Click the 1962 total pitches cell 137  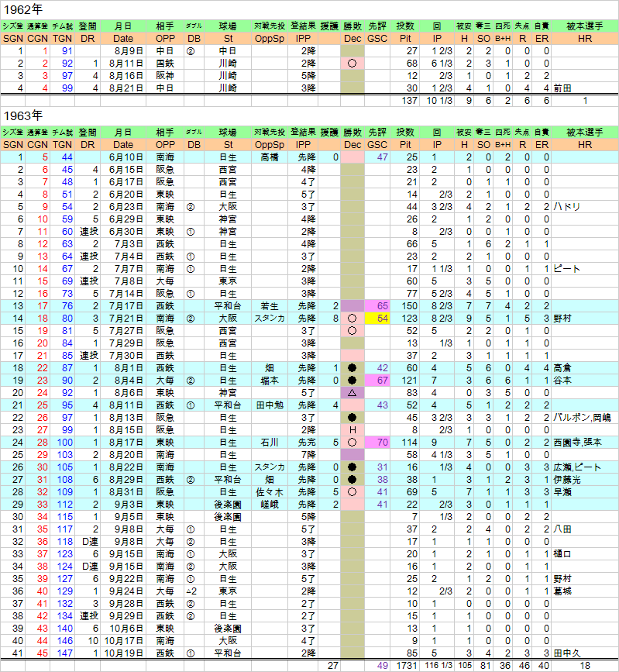tap(404, 101)
